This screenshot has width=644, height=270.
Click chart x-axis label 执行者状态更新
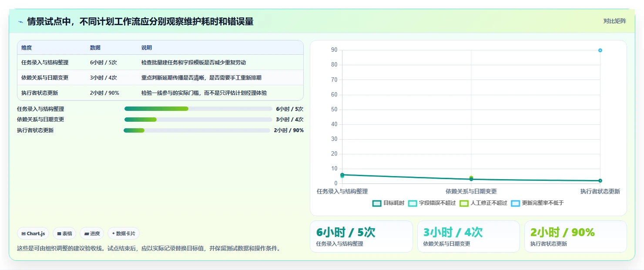click(600, 191)
